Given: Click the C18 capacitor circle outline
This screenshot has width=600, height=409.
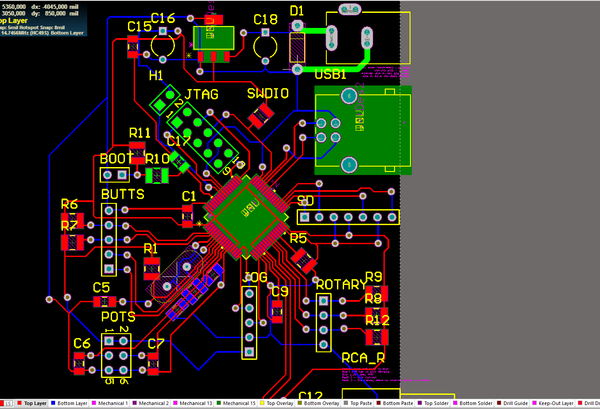Looking at the screenshot, I should coord(265,47).
